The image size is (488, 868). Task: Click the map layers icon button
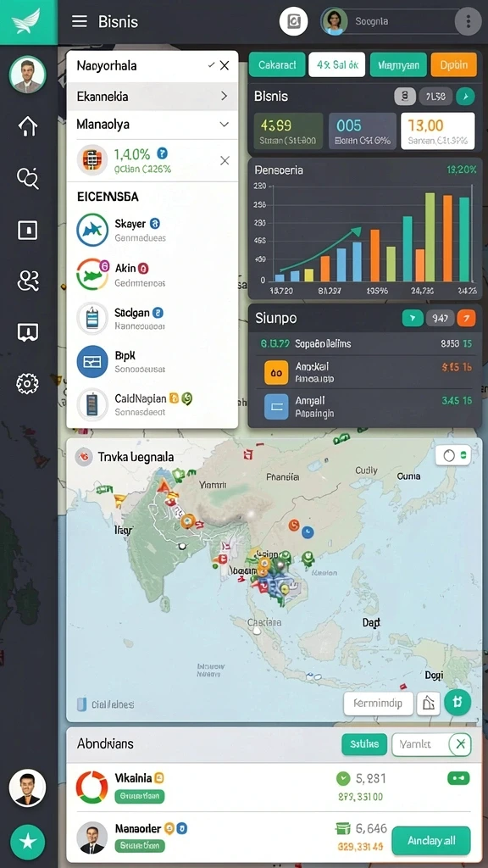(x=428, y=704)
